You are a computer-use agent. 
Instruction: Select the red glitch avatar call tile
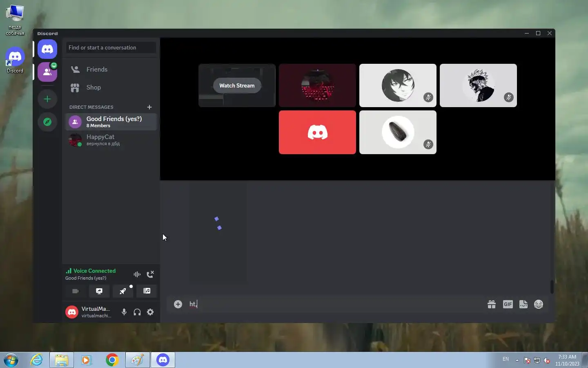click(x=317, y=85)
